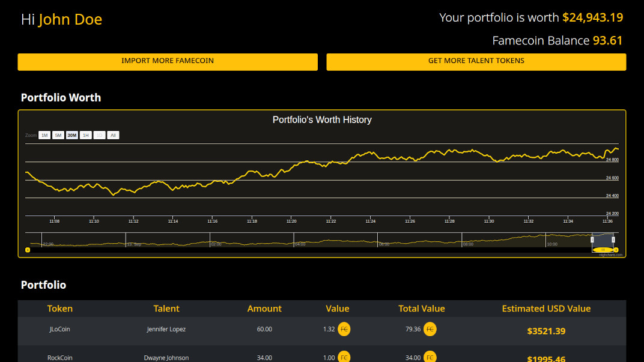This screenshot has height=362, width=644.
Task: Select the 1H zoom range
Action: coord(85,135)
